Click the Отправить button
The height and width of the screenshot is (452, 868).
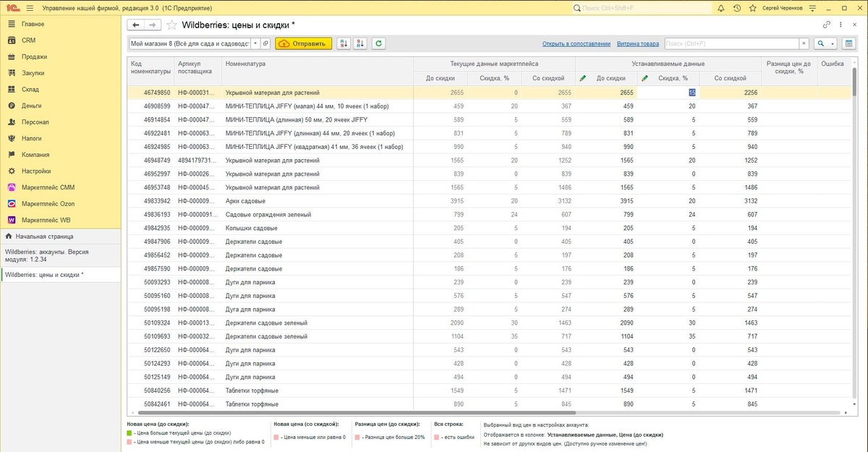304,43
